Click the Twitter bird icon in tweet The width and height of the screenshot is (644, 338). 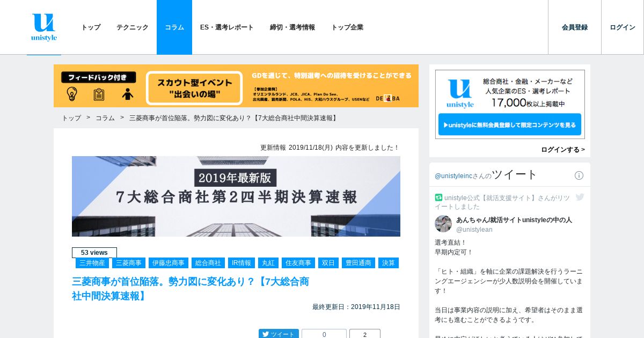(580, 197)
